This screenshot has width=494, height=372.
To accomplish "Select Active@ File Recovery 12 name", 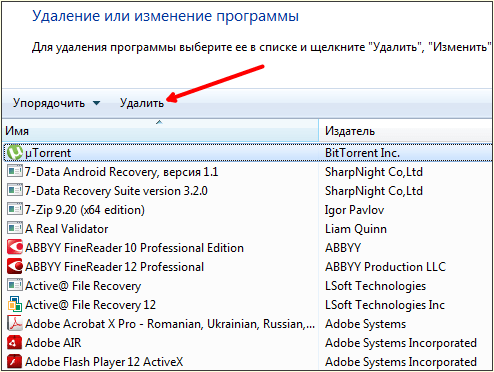I will point(90,305).
